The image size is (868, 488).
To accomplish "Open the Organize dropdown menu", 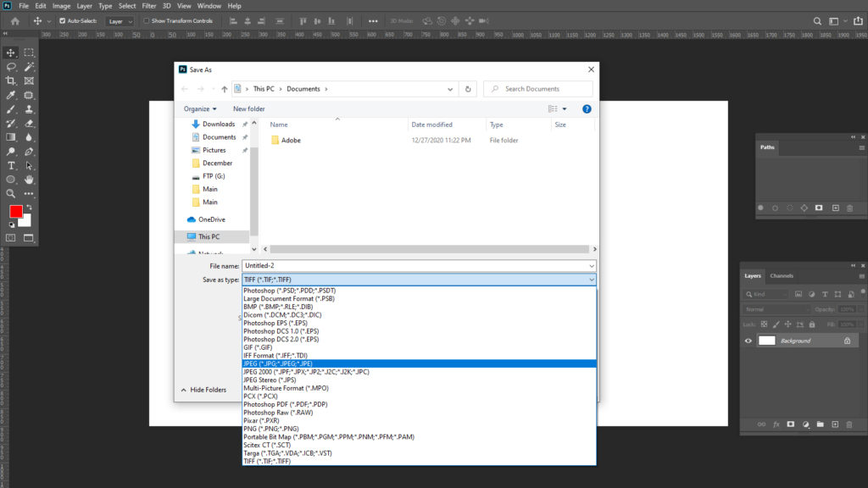I will (x=200, y=109).
